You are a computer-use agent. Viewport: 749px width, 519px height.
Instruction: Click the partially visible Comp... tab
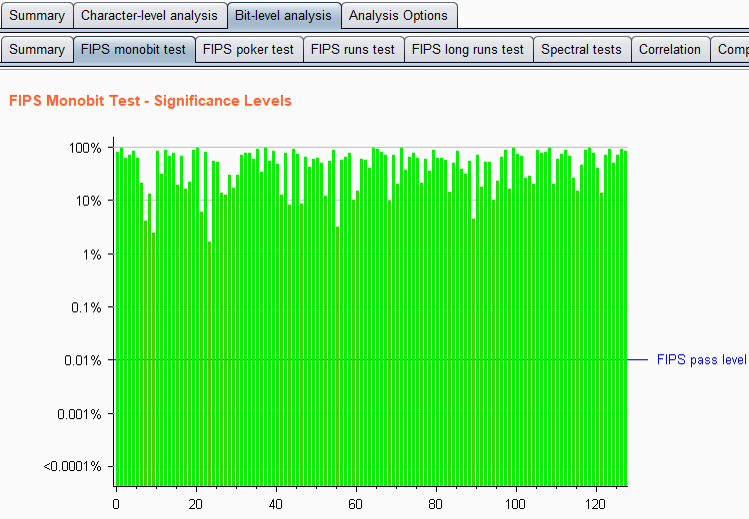coord(732,49)
